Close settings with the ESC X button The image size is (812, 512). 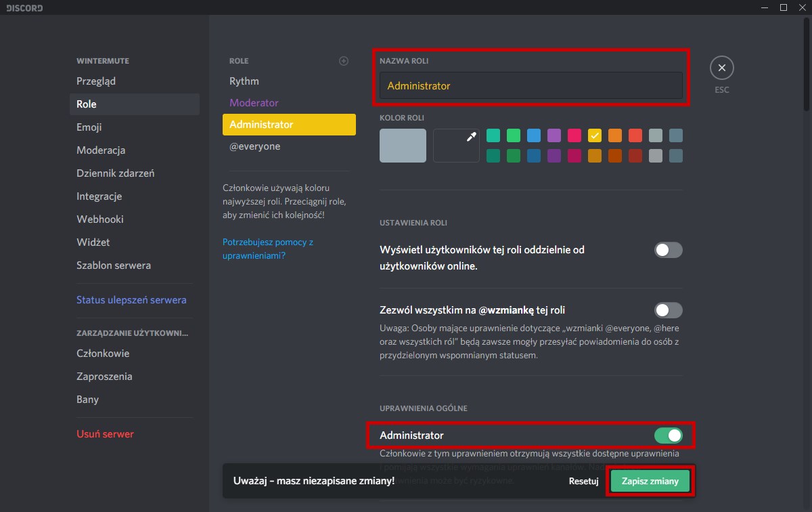coord(722,68)
